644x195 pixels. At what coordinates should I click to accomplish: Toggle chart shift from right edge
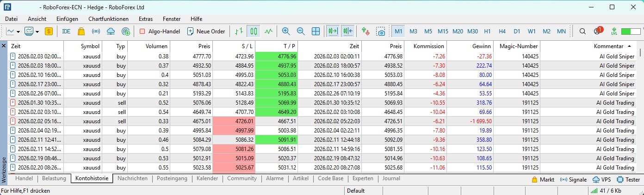348,31
